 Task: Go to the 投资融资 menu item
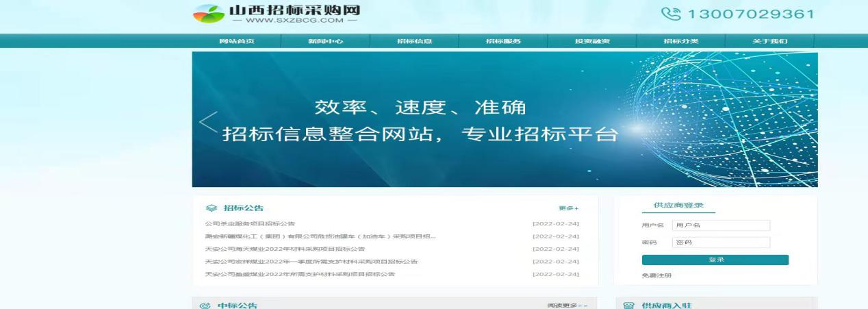[x=592, y=41]
